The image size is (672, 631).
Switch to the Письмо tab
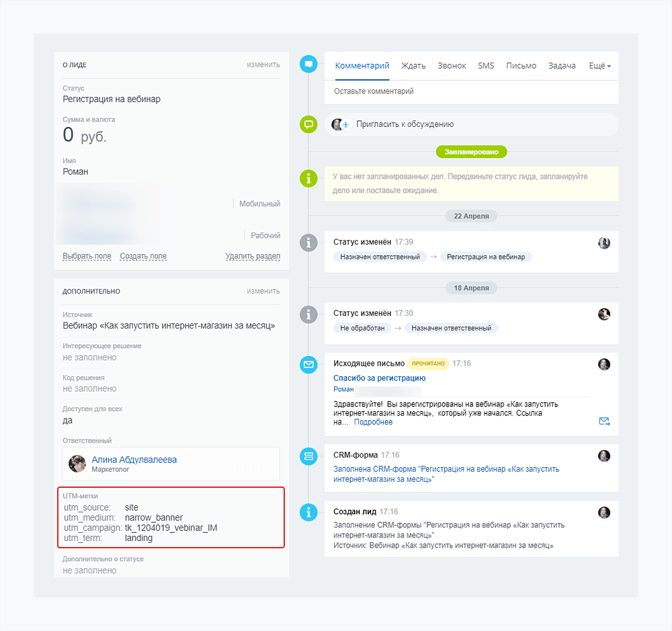pyautogui.click(x=521, y=66)
